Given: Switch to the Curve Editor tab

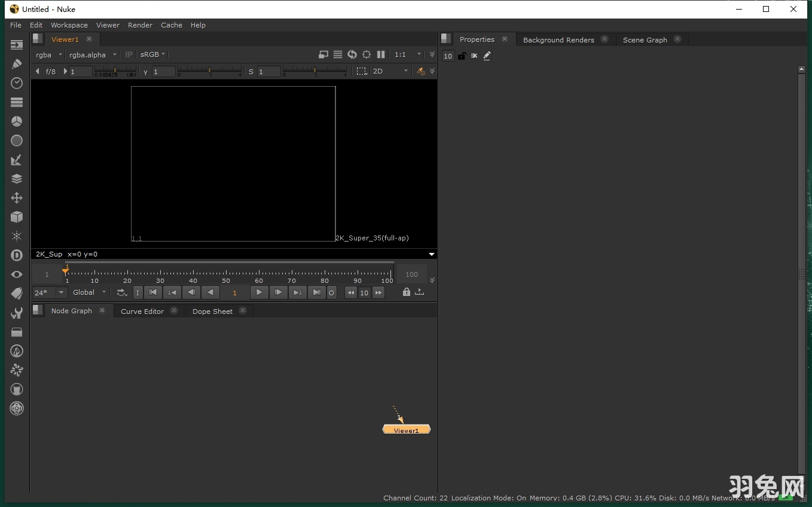Looking at the screenshot, I should click(x=142, y=311).
